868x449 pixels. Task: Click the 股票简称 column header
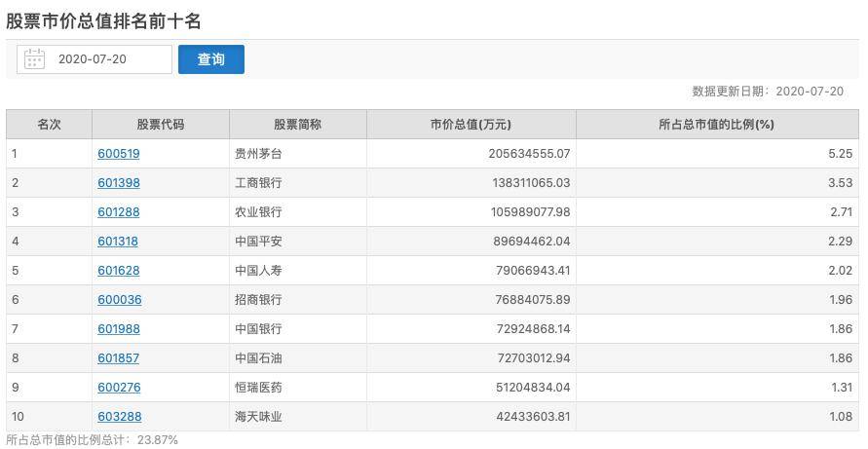click(x=297, y=125)
